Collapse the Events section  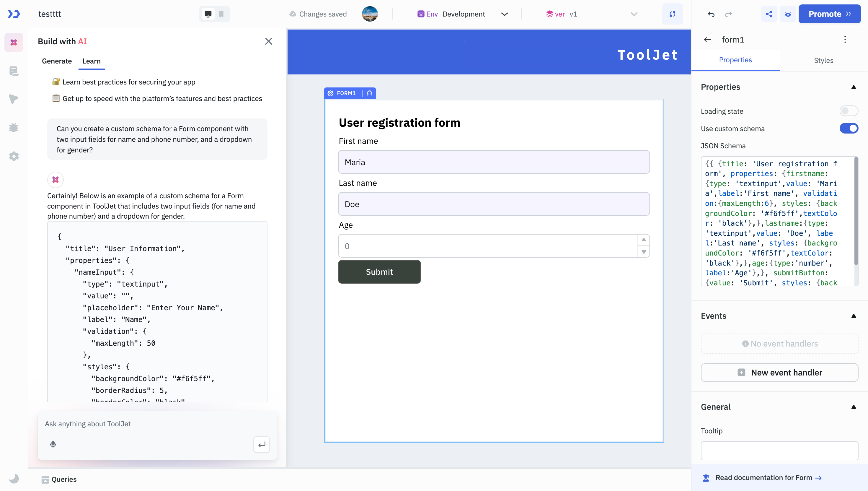pyautogui.click(x=854, y=316)
